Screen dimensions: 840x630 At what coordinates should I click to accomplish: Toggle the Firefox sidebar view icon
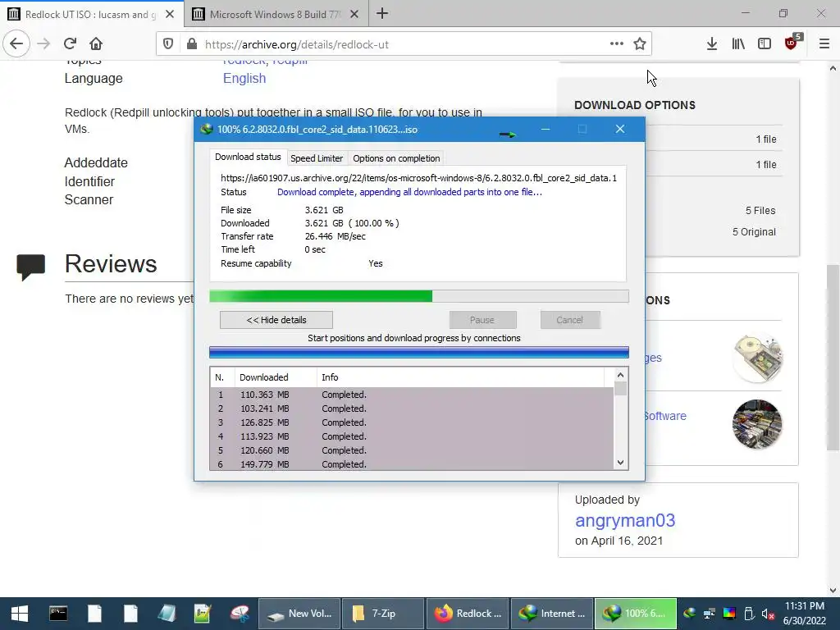[x=765, y=44]
